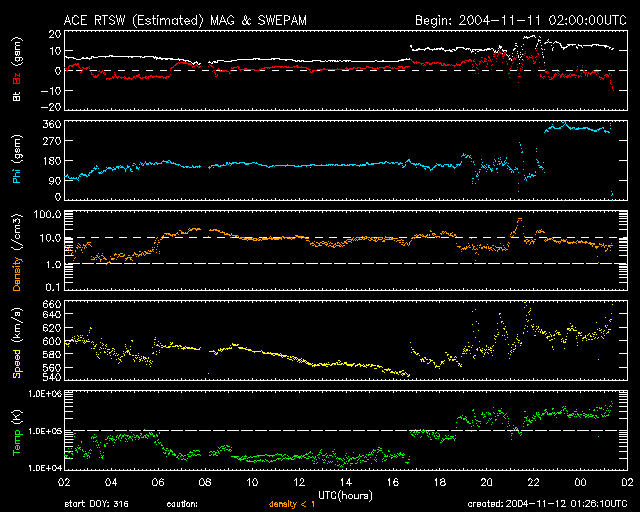
Task: Click the Speed (km/s) axis label
Action: point(17,343)
